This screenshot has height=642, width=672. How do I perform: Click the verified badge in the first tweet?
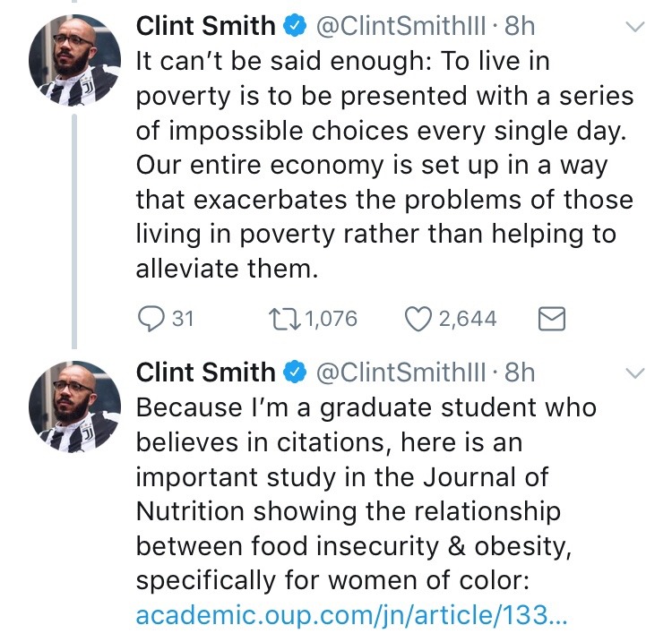point(293,27)
